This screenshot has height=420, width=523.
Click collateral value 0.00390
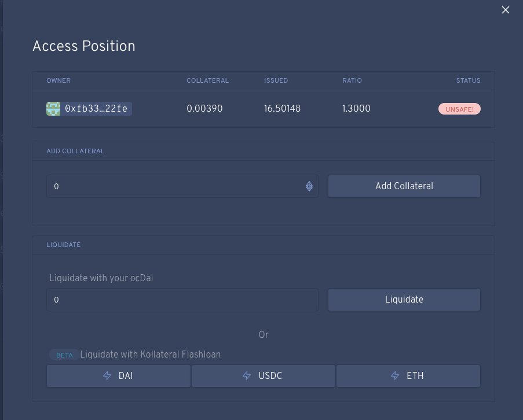click(204, 109)
